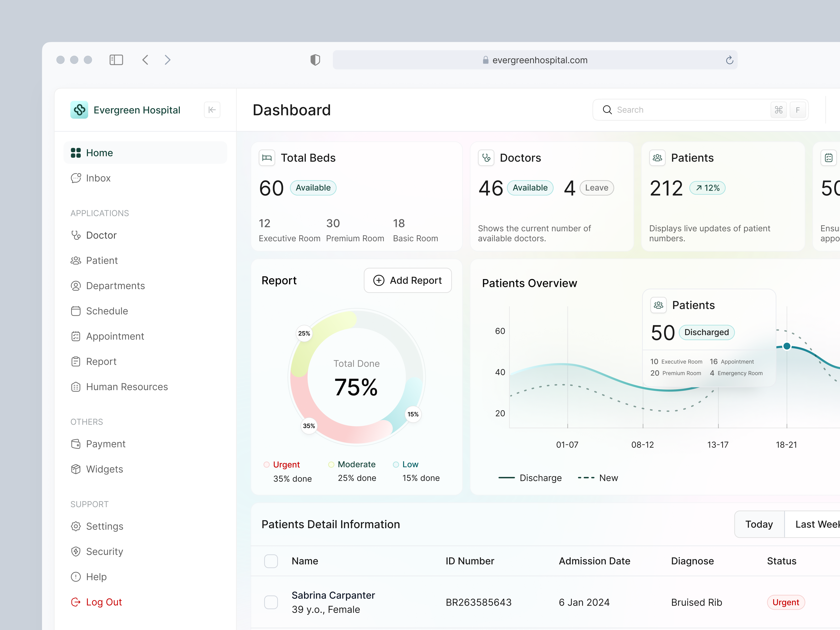Reload the page using the refresh icon
The height and width of the screenshot is (630, 840).
click(729, 60)
